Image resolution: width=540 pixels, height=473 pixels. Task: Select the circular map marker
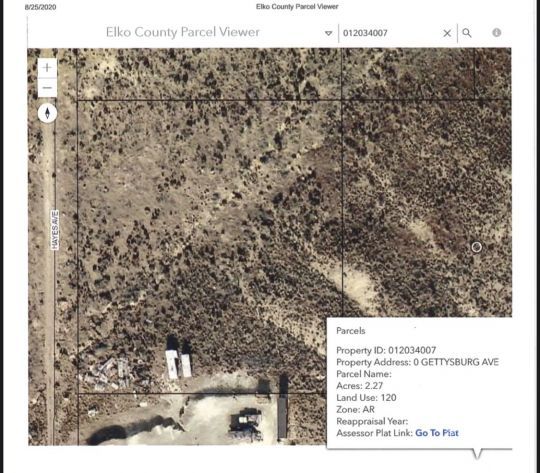[x=476, y=247]
